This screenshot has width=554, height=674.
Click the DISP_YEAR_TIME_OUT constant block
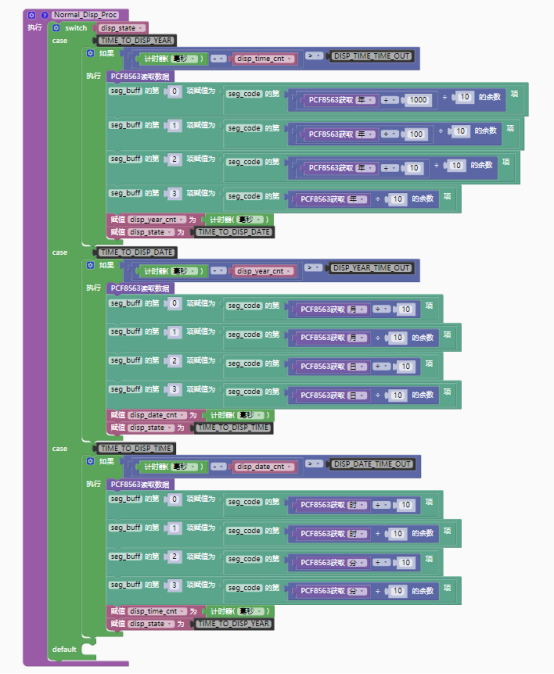pos(372,268)
